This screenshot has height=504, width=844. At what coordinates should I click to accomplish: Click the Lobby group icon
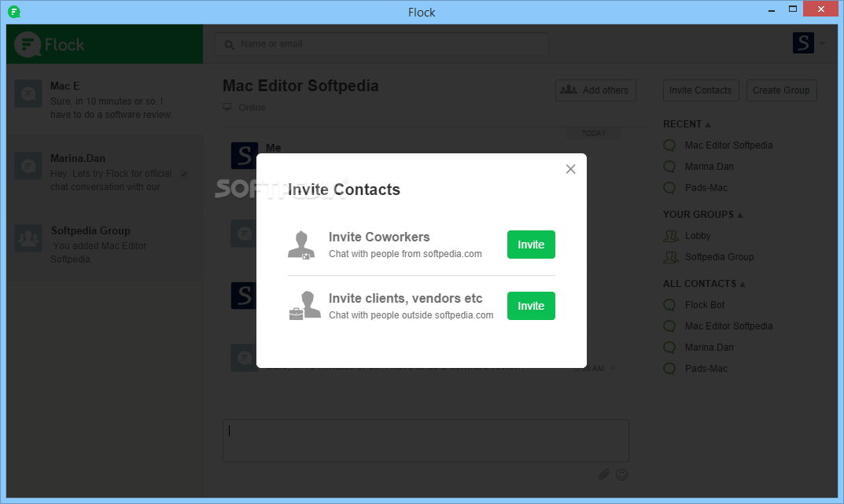point(671,236)
